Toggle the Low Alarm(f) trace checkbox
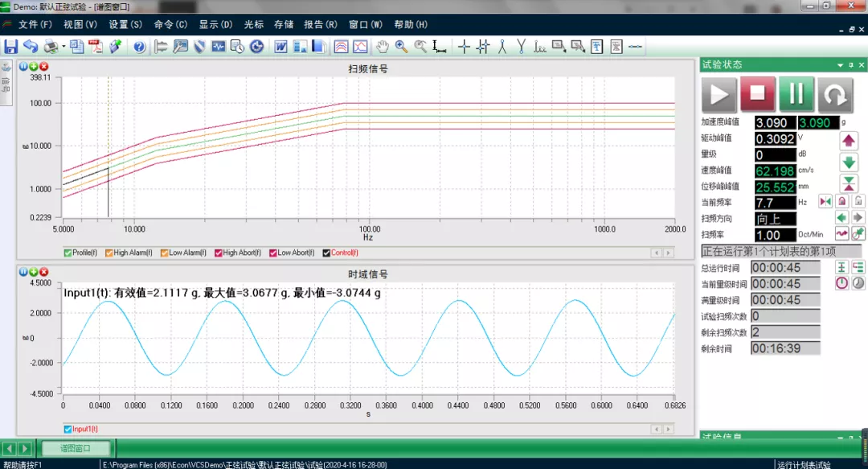Image resolution: width=868 pixels, height=469 pixels. (165, 253)
